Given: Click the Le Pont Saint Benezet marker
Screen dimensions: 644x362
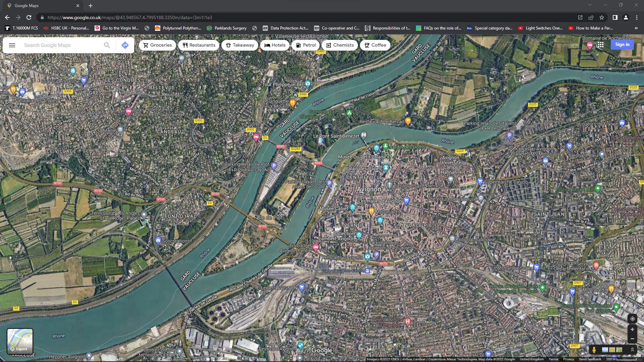Looking at the screenshot, I should pyautogui.click(x=364, y=135).
